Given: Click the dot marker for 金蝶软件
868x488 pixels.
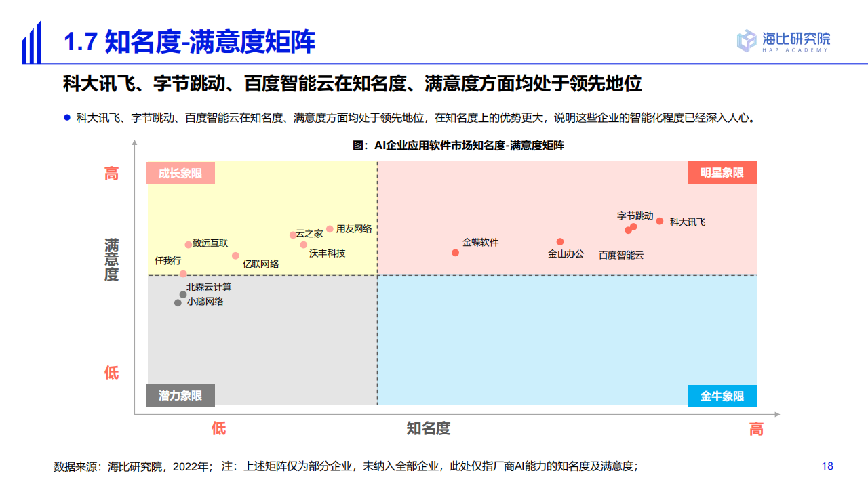Looking at the screenshot, I should (x=455, y=253).
